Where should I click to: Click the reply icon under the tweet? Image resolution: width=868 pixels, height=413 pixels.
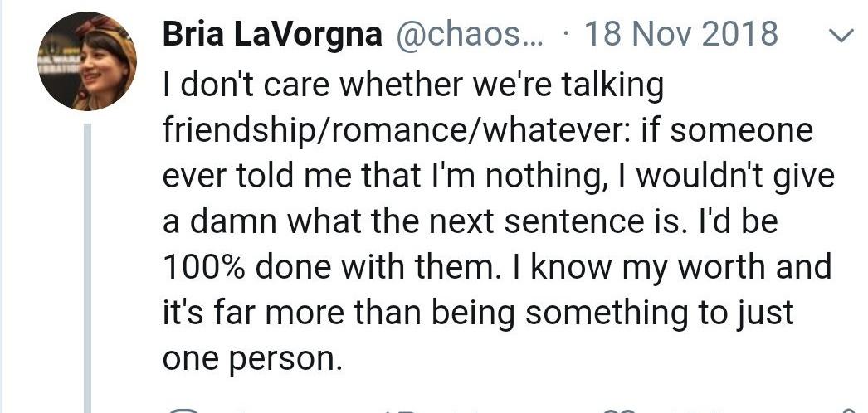coord(184,411)
